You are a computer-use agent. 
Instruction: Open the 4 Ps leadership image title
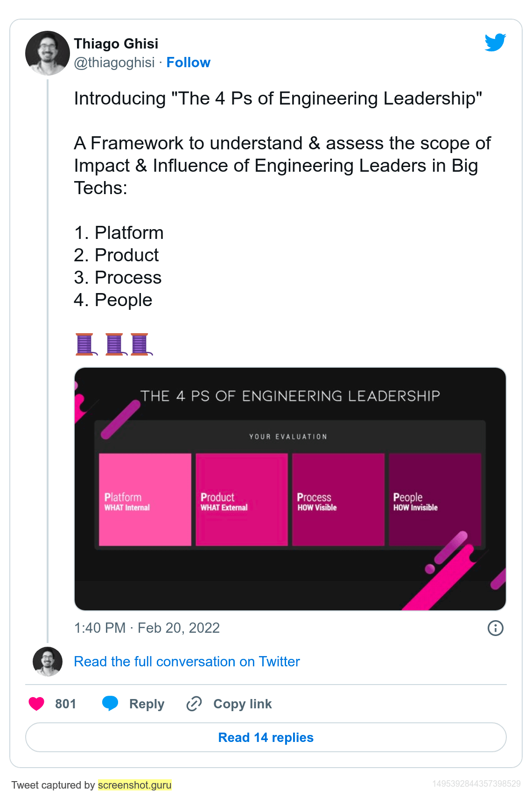pos(290,396)
